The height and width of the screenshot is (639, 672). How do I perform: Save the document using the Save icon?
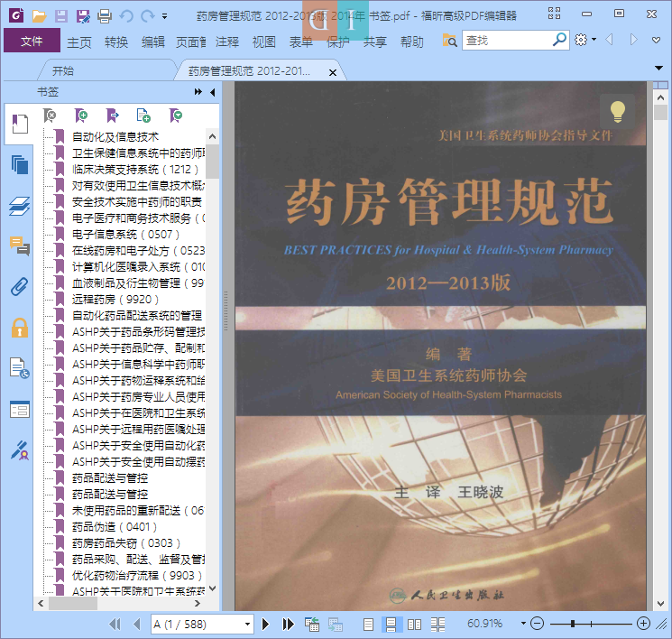(60, 16)
